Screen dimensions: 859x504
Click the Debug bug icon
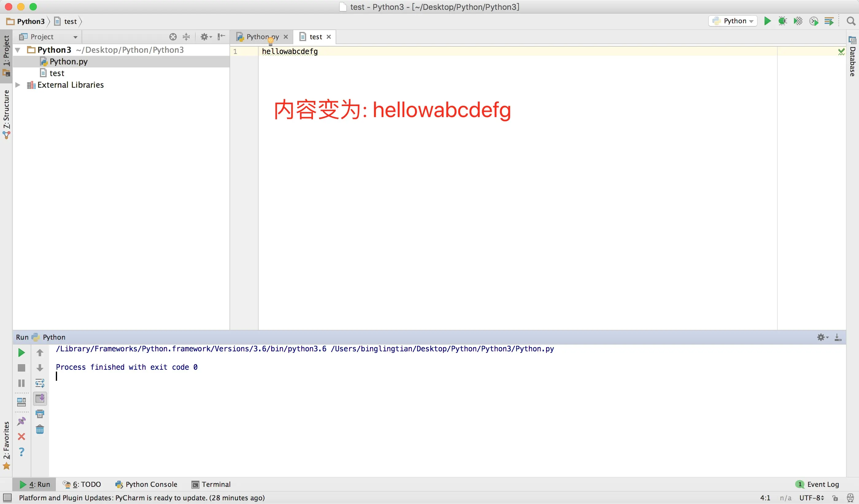pyautogui.click(x=782, y=21)
